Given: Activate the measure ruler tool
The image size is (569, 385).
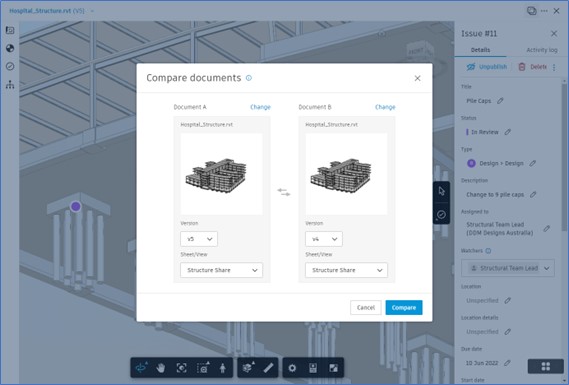Looking at the screenshot, I should 268,368.
